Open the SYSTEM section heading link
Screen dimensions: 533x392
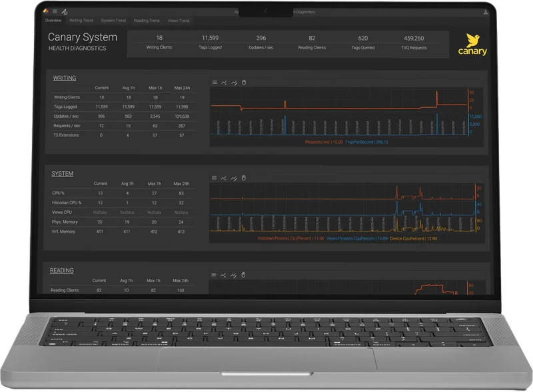point(62,174)
